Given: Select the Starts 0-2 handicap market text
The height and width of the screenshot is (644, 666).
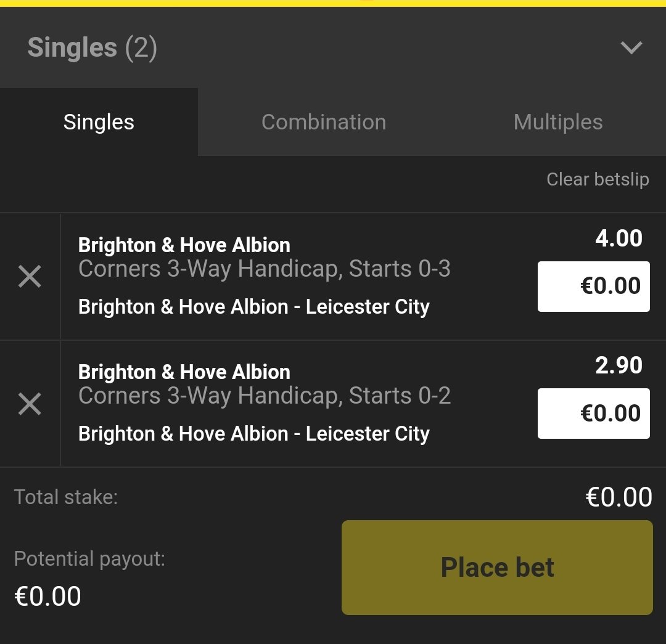Looking at the screenshot, I should [x=265, y=396].
